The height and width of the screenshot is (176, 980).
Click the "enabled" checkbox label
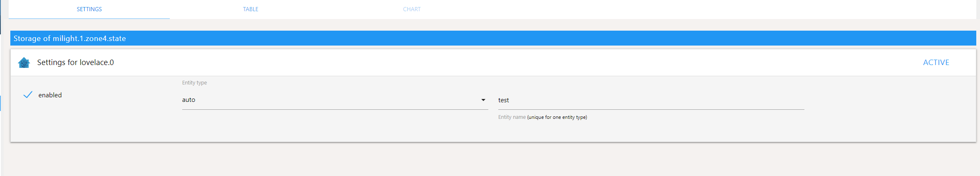click(50, 95)
